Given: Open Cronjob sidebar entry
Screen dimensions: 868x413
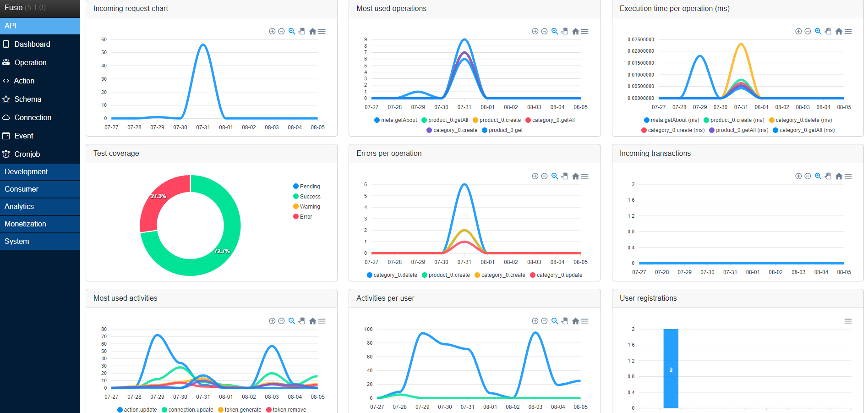Looking at the screenshot, I should (40, 154).
